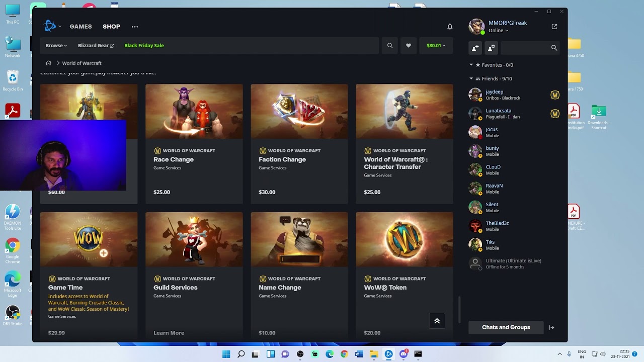This screenshot has width=644, height=362.
Task: Select offline friend Ultimate in list
Action: pos(514,263)
